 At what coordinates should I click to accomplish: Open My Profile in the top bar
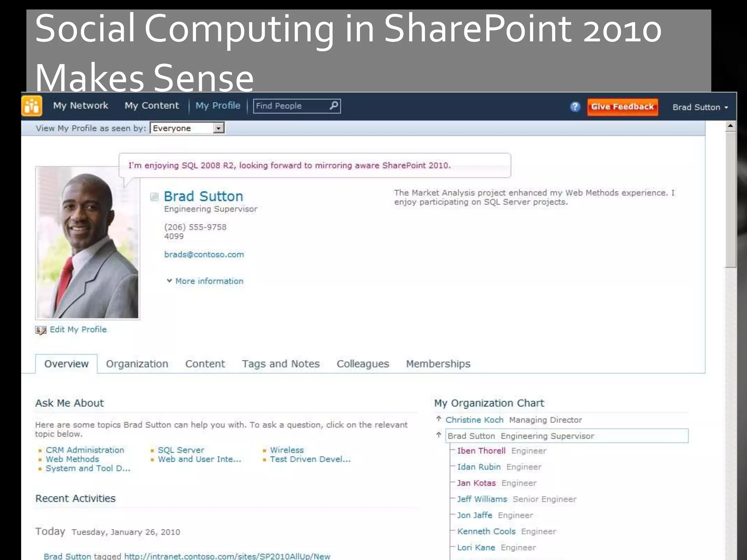tap(218, 105)
